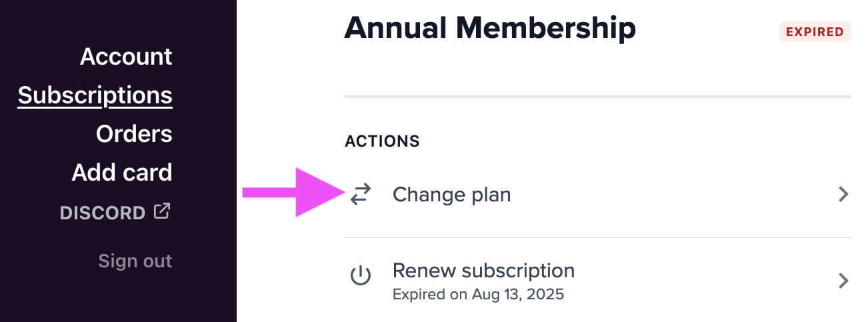This screenshot has height=322, width=868.
Task: Click the ACTIONS section label
Action: (x=382, y=141)
